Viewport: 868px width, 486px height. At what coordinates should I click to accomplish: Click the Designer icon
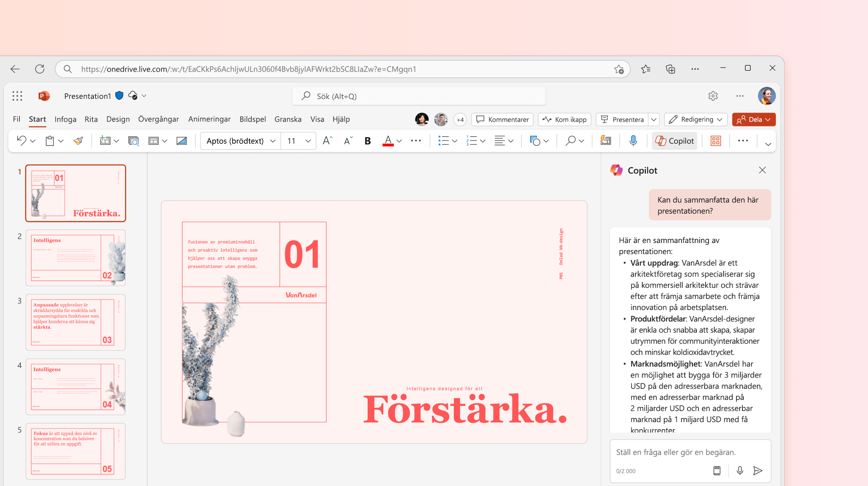pos(606,141)
